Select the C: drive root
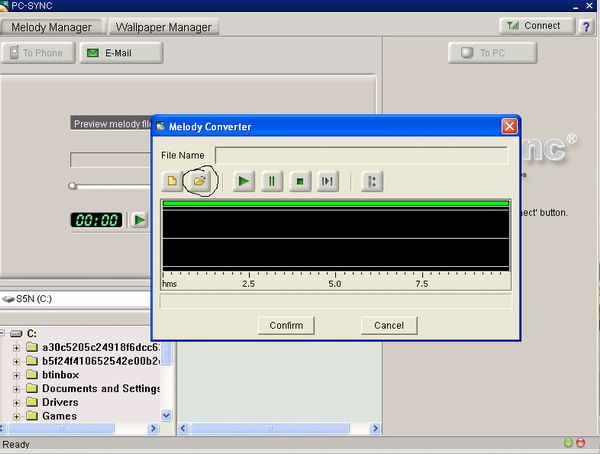The height and width of the screenshot is (454, 600). 31,333
